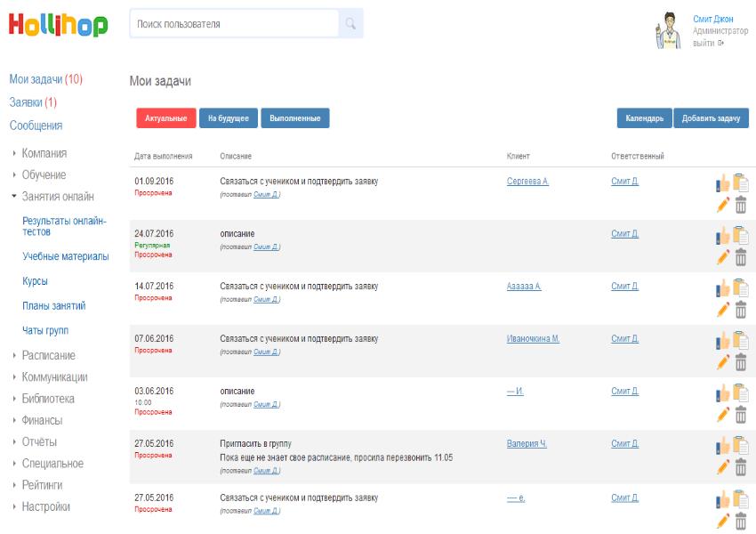
Task: Mark the 07.06.2016 task as done
Action: pyautogui.click(x=723, y=340)
